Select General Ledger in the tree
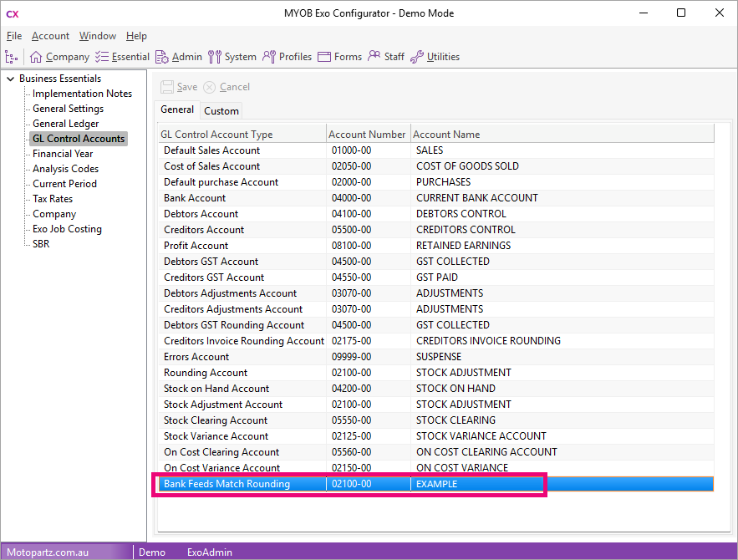Screen dimensions: 738x560 coord(66,124)
